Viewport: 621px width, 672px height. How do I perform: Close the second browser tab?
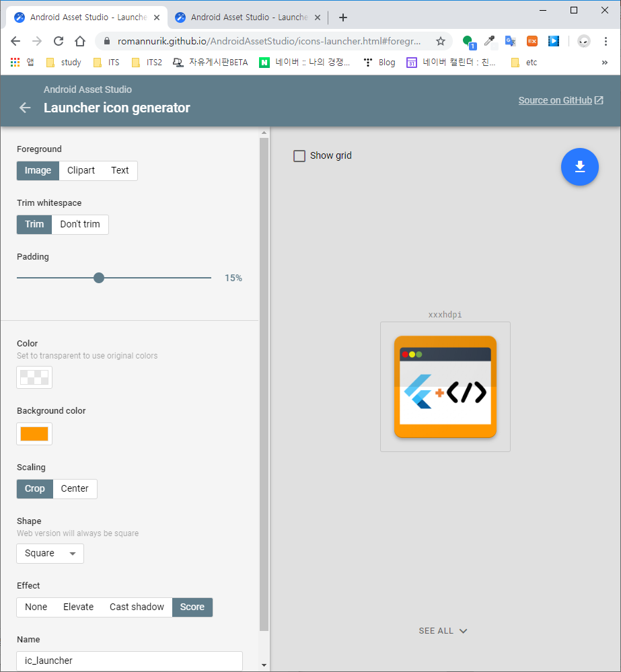coord(318,17)
